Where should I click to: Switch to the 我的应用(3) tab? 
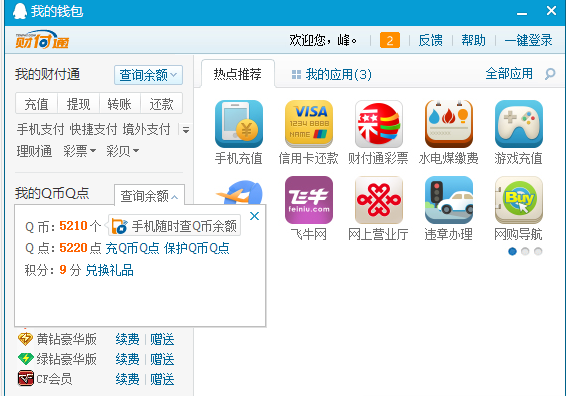tap(332, 74)
